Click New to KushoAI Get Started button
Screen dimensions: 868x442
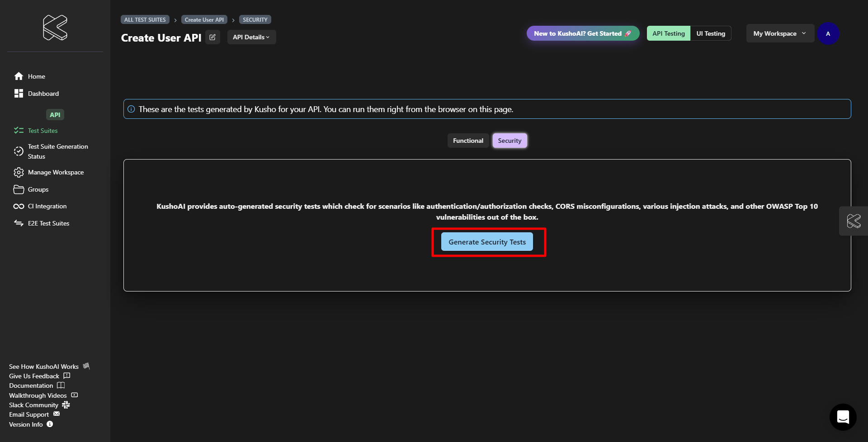[582, 33]
